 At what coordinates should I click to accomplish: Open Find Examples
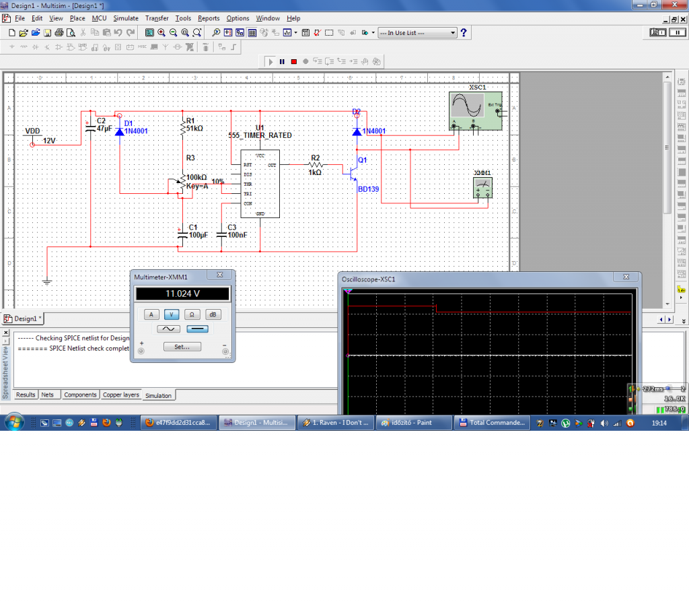[x=216, y=32]
